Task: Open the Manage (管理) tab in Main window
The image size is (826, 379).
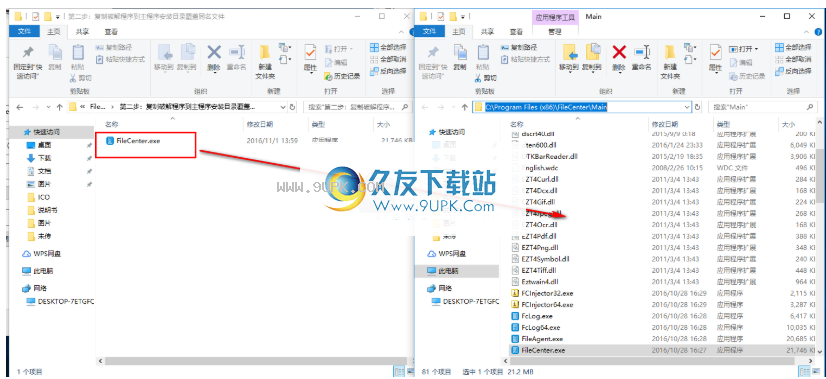Action: pos(555,32)
